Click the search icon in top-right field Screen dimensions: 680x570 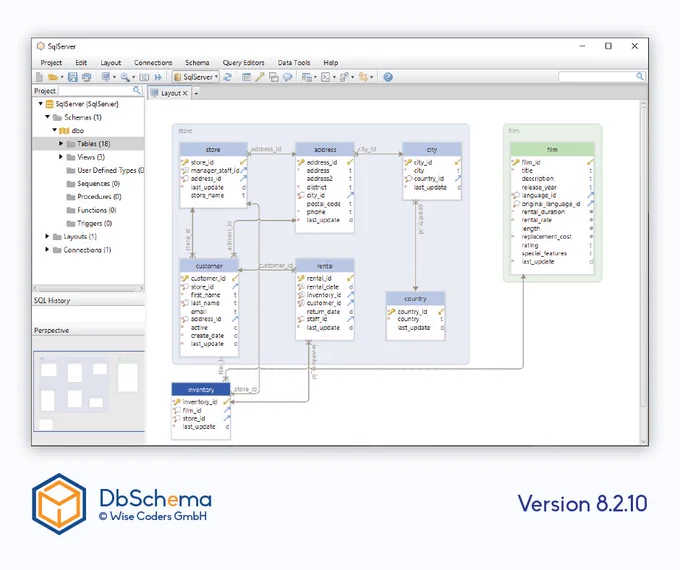pos(640,76)
